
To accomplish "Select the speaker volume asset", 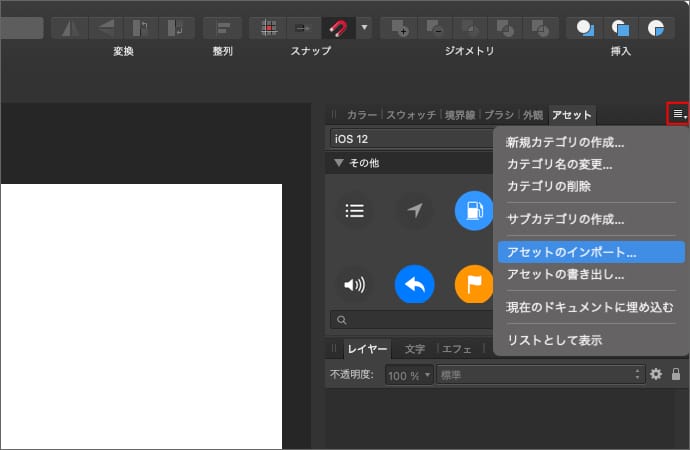I will click(354, 285).
